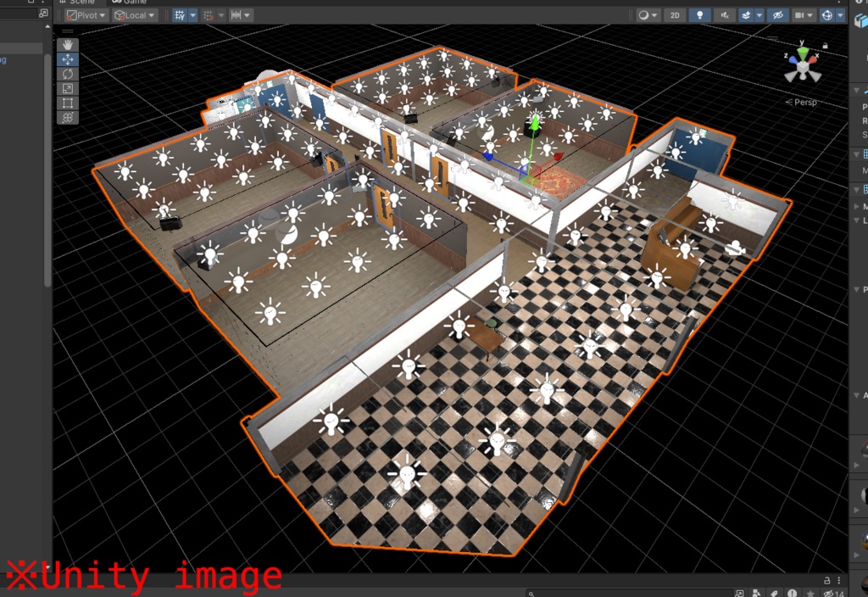868x597 pixels.
Task: Show favorites star icon in Project panel
Action: tap(810, 593)
